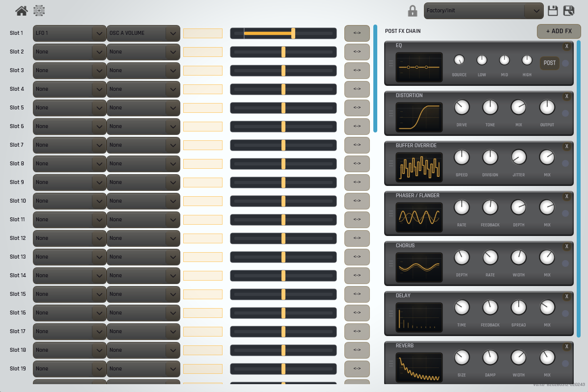The height and width of the screenshot is (392, 588).
Task: Click the home icon in the top toolbar
Action: (x=21, y=10)
